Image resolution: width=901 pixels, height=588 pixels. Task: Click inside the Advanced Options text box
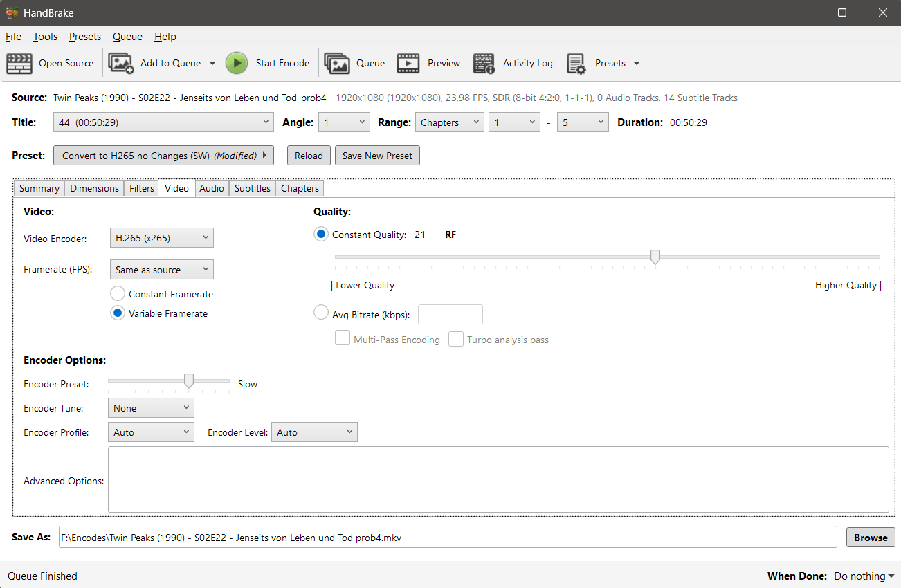click(498, 479)
